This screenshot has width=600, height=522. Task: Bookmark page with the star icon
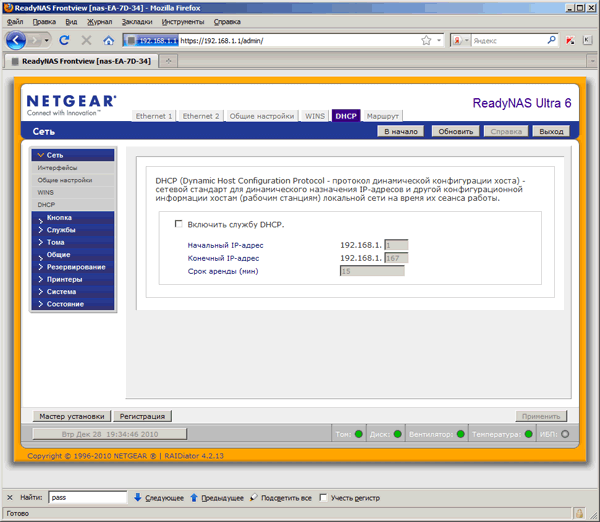426,40
